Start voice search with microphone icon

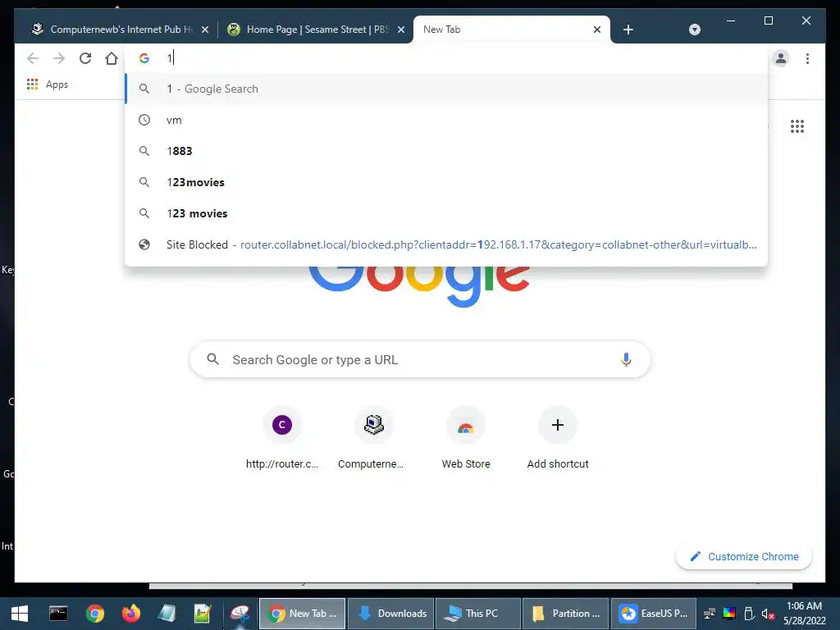[x=626, y=359]
